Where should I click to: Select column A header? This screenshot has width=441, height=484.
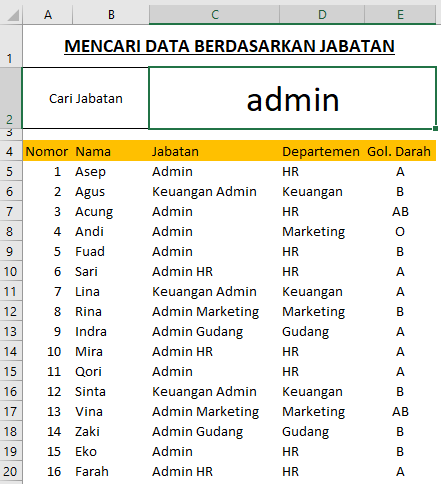tap(48, 15)
